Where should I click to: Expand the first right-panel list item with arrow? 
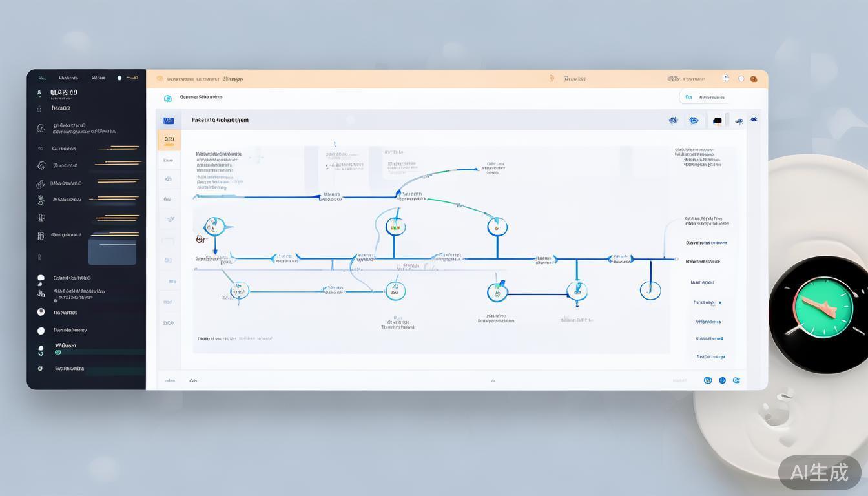(x=707, y=243)
